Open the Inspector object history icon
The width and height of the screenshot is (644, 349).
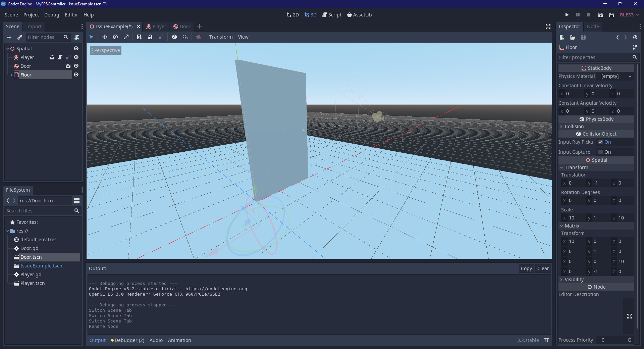tap(635, 37)
